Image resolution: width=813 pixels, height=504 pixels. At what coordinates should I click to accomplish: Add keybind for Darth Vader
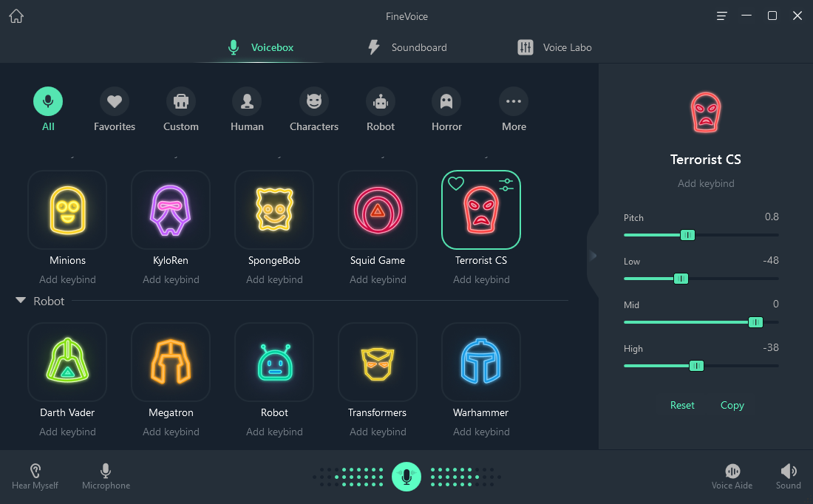point(67,432)
